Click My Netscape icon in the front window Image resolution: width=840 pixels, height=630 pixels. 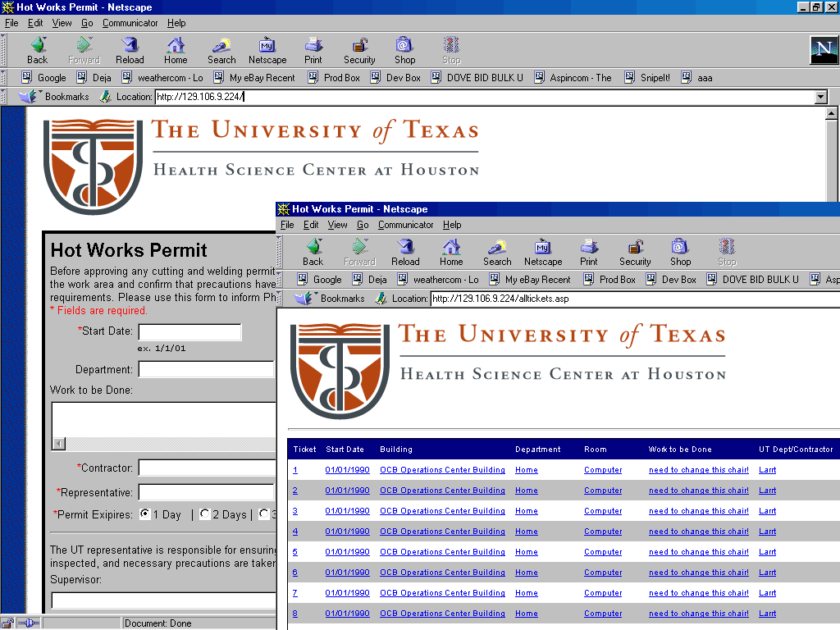point(543,252)
